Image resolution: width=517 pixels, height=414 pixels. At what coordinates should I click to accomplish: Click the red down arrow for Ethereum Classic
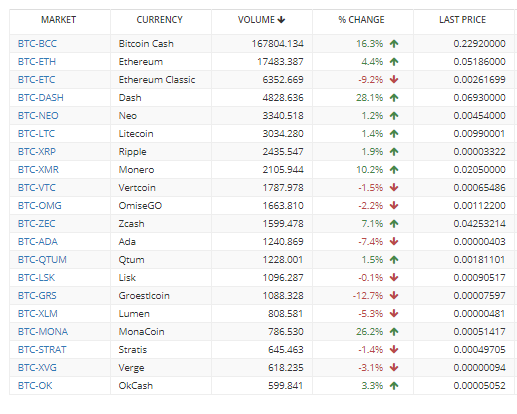tap(394, 80)
